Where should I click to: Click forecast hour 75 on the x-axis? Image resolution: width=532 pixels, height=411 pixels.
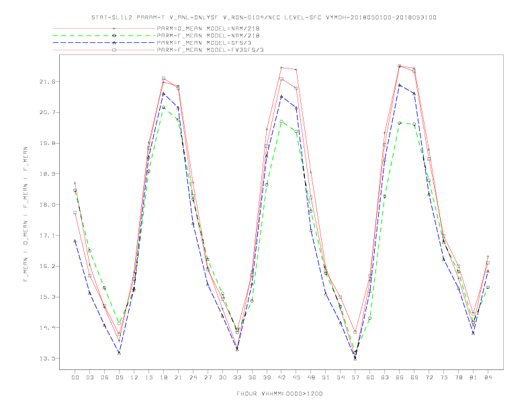pyautogui.click(x=444, y=377)
